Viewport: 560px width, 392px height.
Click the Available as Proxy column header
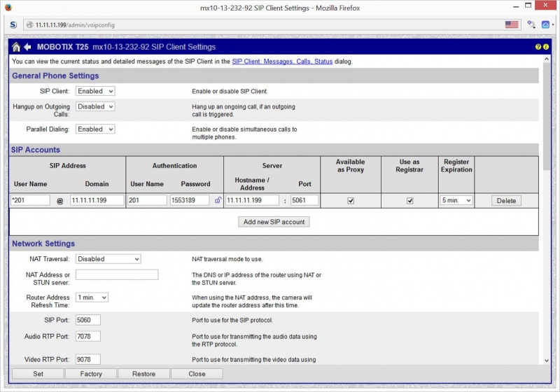point(351,166)
